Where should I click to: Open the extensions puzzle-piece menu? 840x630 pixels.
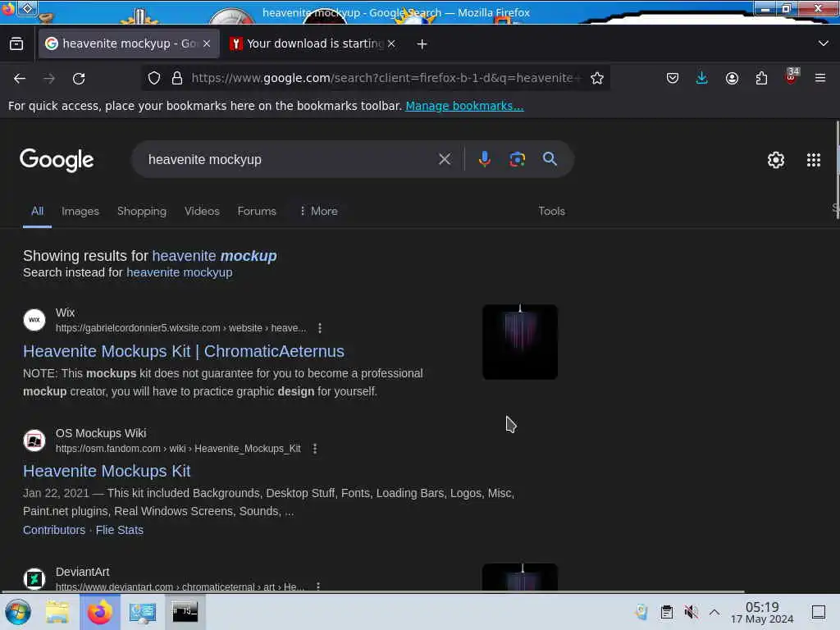point(761,78)
